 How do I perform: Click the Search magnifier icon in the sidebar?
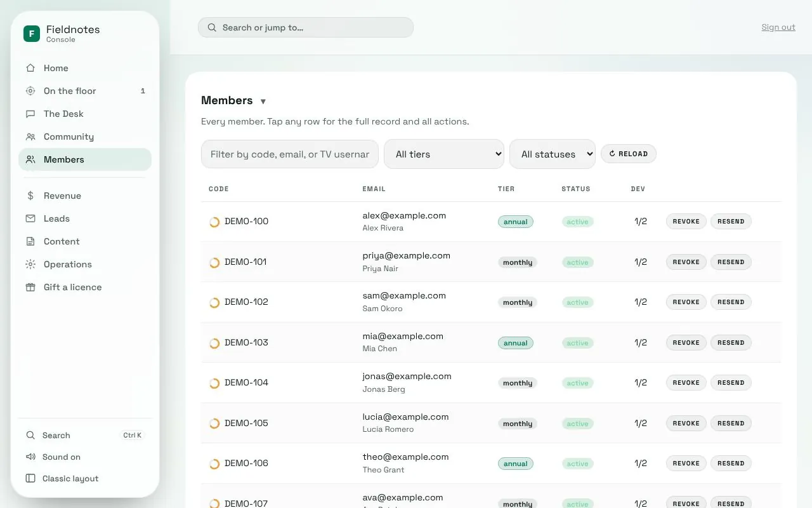[x=30, y=436]
